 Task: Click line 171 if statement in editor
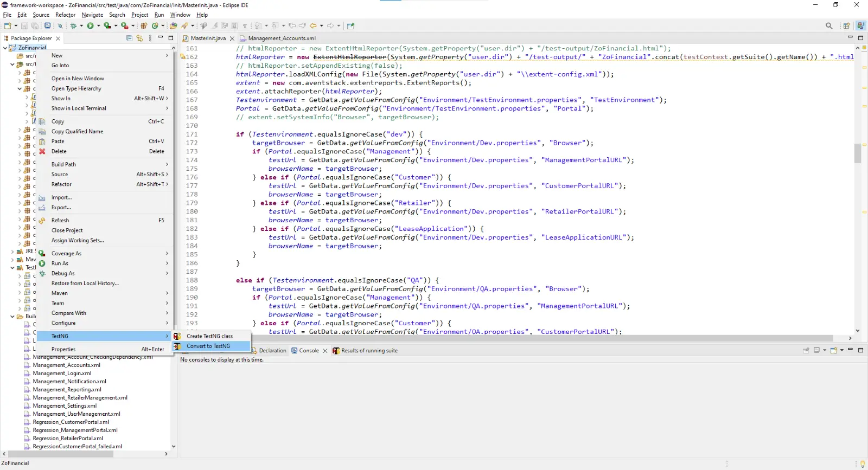click(329, 134)
